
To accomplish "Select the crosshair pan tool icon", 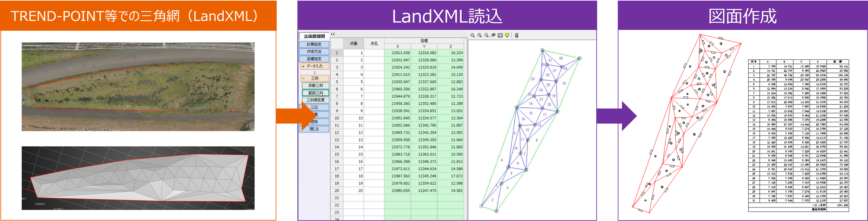I will pos(493,35).
